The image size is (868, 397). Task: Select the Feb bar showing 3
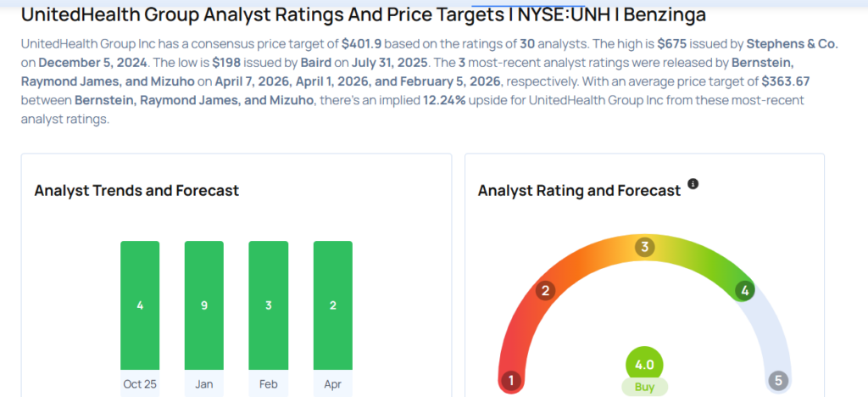pos(268,305)
